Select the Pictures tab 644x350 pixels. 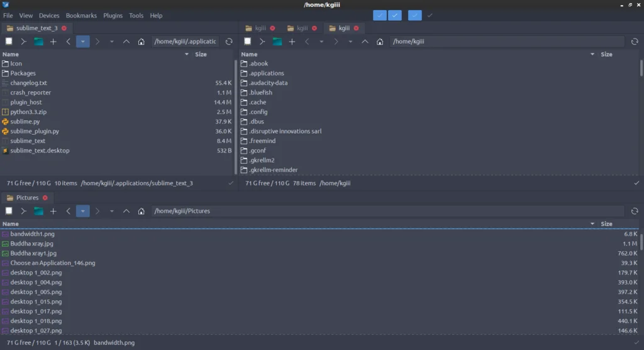pyautogui.click(x=27, y=198)
